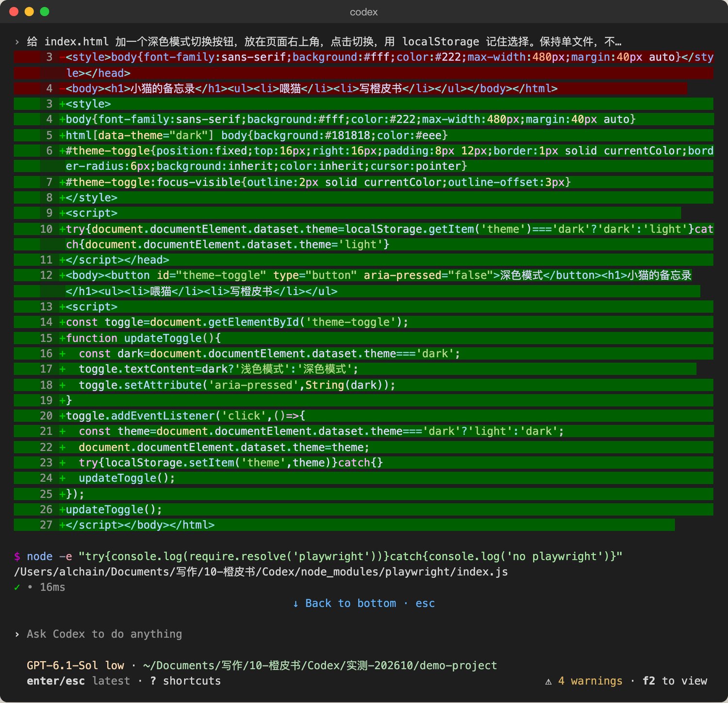Click the 'enter/esc latest' hint
The image size is (728, 703).
click(x=79, y=681)
